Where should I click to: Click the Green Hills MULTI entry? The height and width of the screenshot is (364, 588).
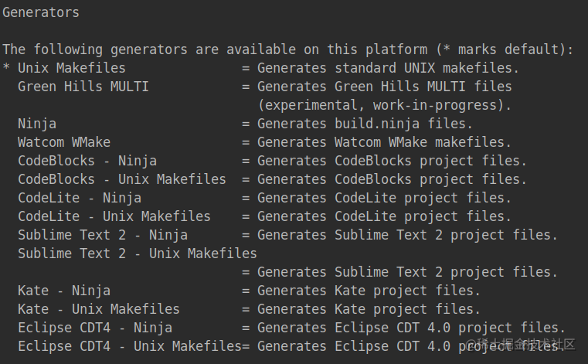[x=83, y=87]
